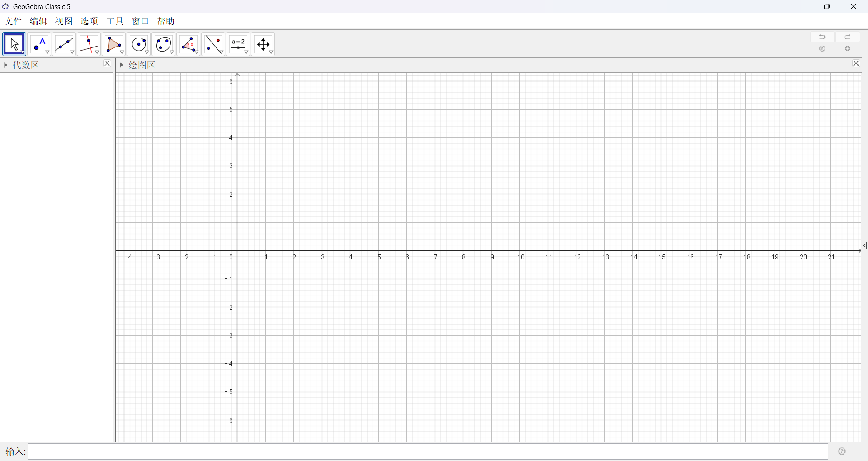Open Angle tool dropdown triangle

(x=197, y=52)
